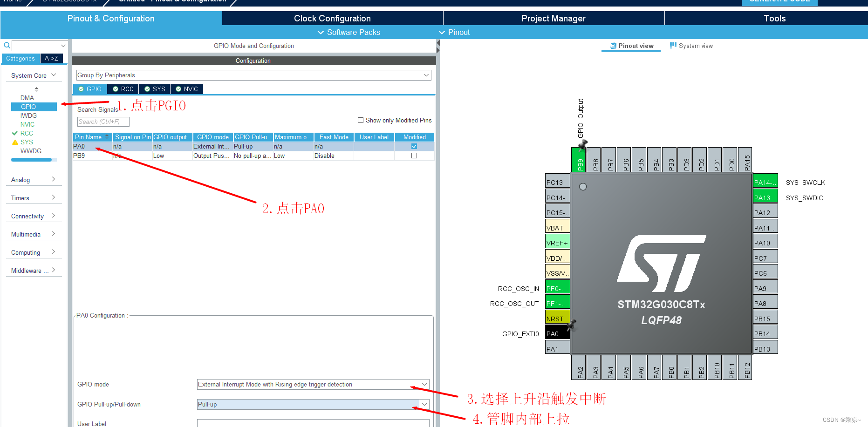Open the category search dropdown arrow
This screenshot has width=868, height=427.
click(63, 46)
